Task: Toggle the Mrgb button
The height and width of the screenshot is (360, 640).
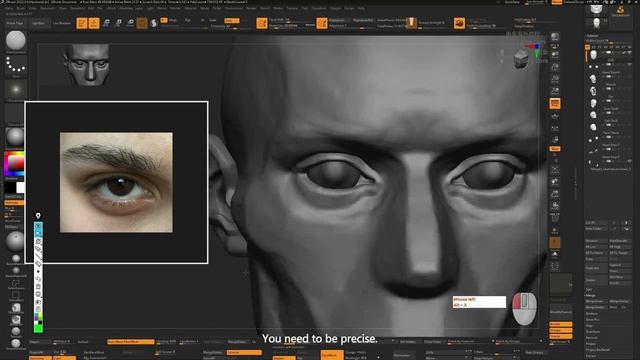Action: tap(172, 20)
